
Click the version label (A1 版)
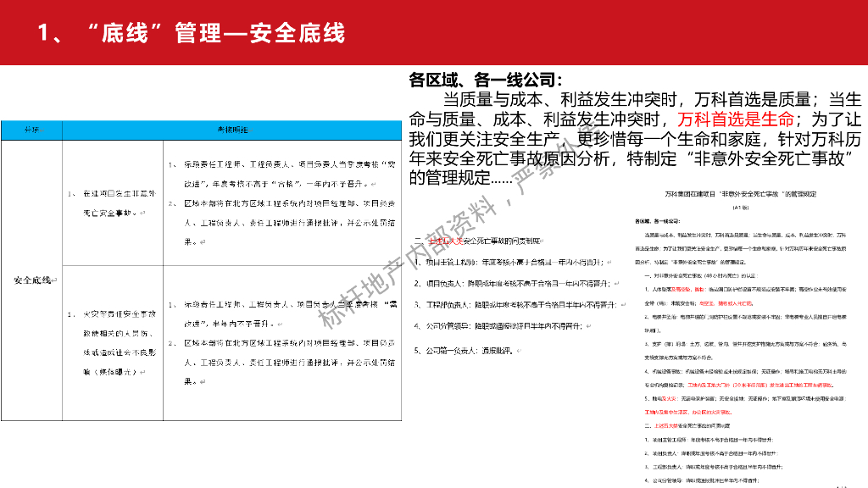point(740,208)
